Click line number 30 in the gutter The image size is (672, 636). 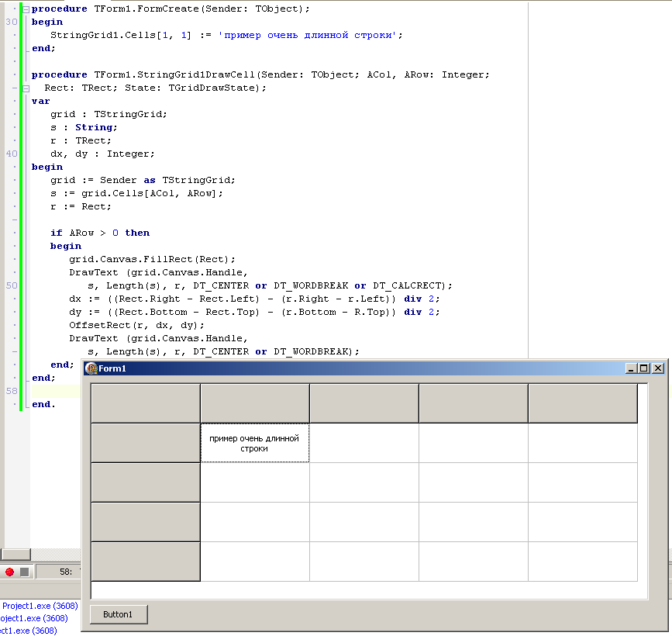click(x=12, y=22)
